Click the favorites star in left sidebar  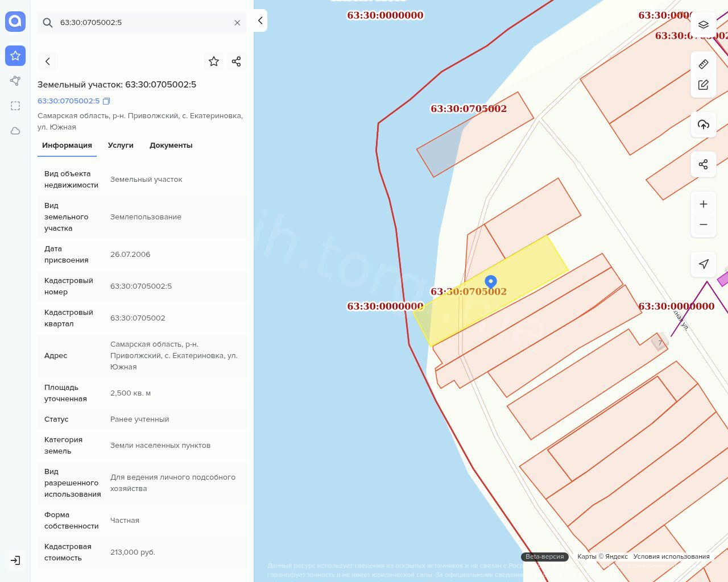[x=15, y=56]
